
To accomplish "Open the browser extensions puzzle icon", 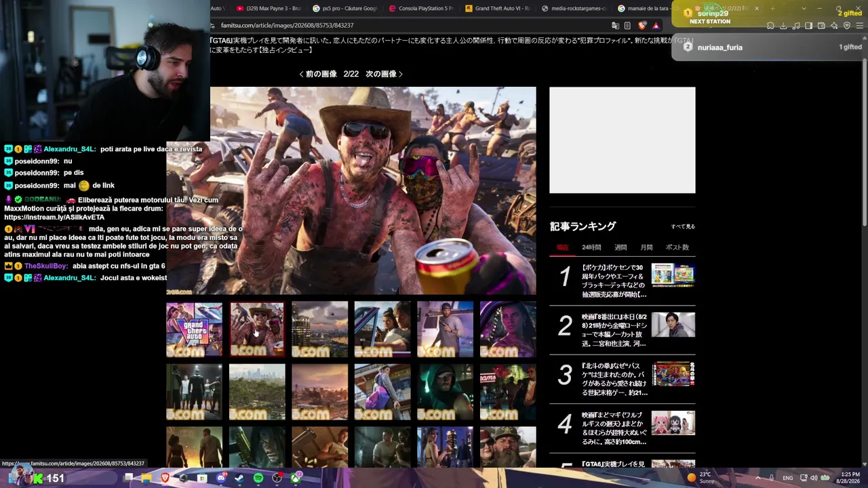I will 770,26.
